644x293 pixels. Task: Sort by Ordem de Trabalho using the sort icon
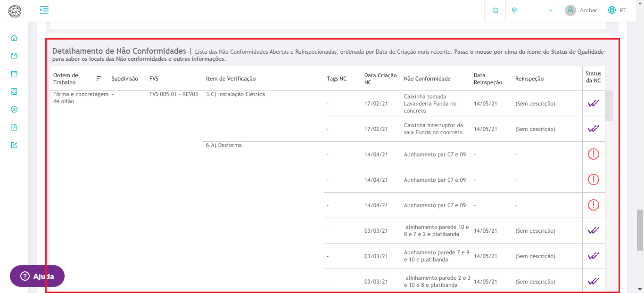pyautogui.click(x=99, y=78)
